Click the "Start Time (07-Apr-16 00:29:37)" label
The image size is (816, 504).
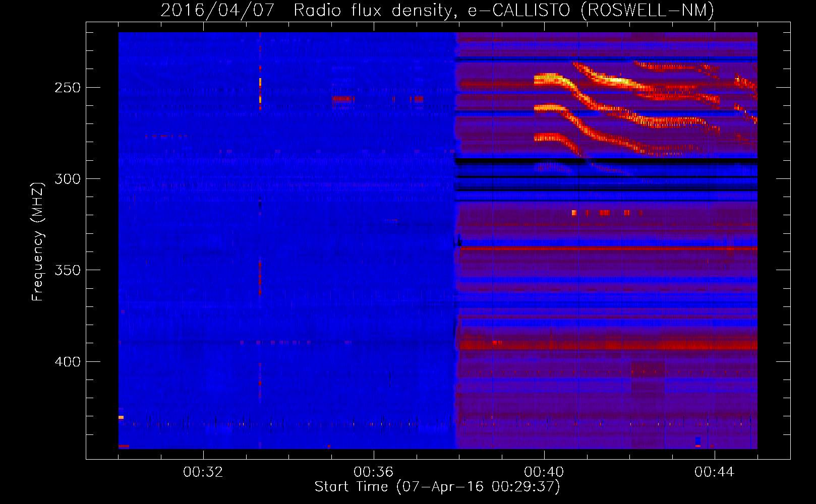click(x=437, y=487)
